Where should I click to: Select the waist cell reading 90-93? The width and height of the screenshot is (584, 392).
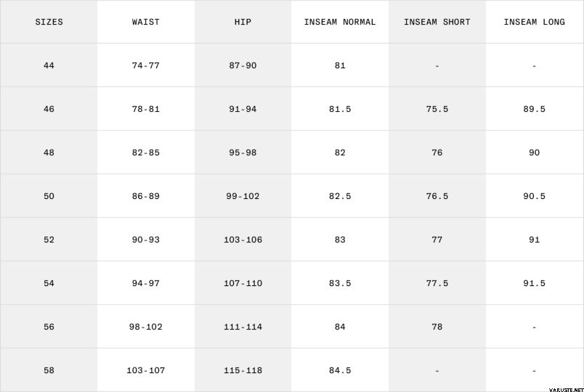pyautogui.click(x=146, y=240)
